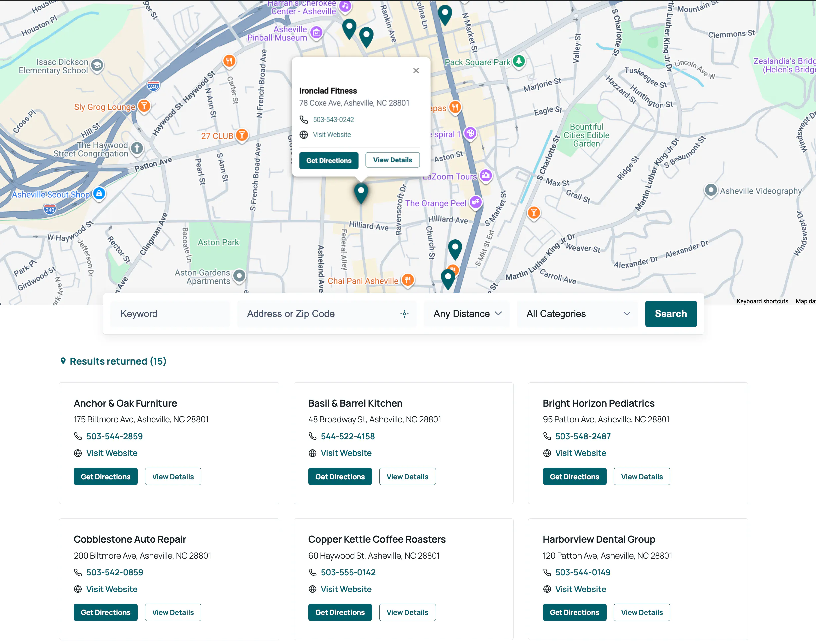Get Directions to Anchor & Oak Furniture
Viewport: 816px width, 644px height.
coord(106,477)
